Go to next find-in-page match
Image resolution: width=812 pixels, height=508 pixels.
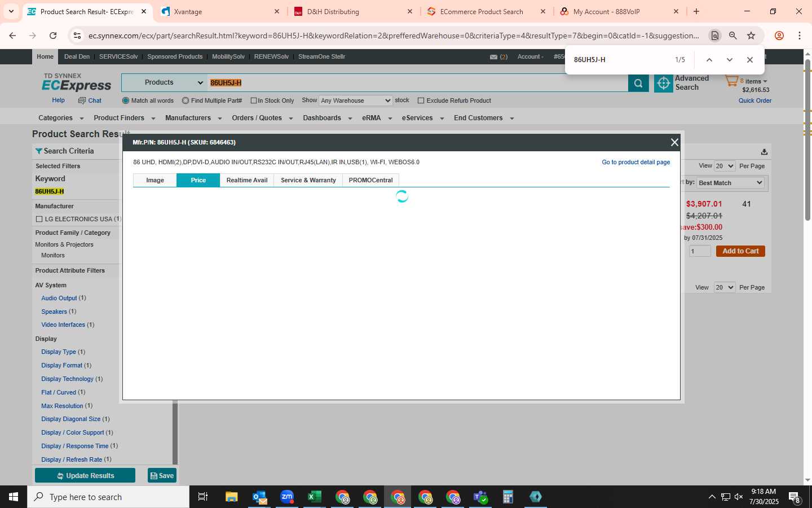tap(729, 60)
